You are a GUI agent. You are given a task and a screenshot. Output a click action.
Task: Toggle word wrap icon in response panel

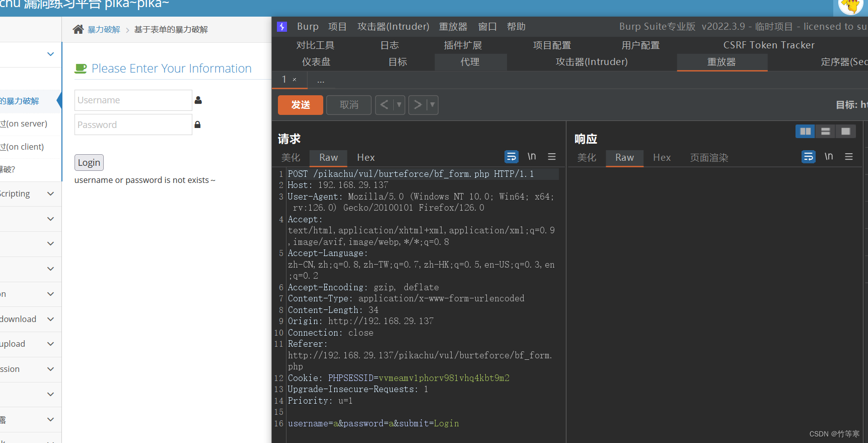(809, 157)
